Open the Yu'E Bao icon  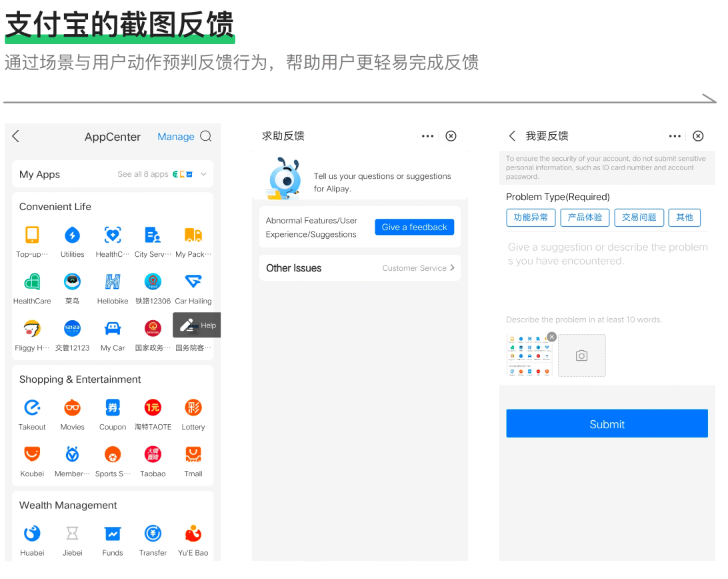(193, 534)
